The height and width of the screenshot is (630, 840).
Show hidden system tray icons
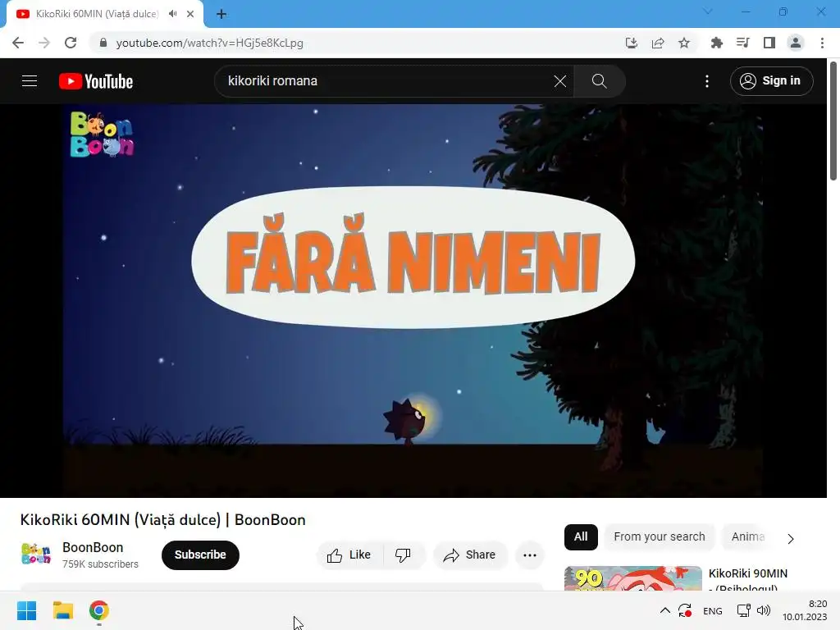click(664, 610)
